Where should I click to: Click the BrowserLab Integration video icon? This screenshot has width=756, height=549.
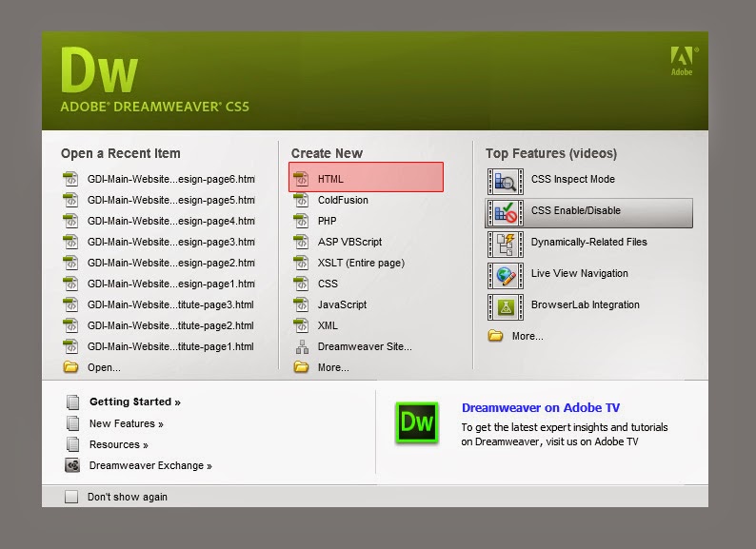506,307
